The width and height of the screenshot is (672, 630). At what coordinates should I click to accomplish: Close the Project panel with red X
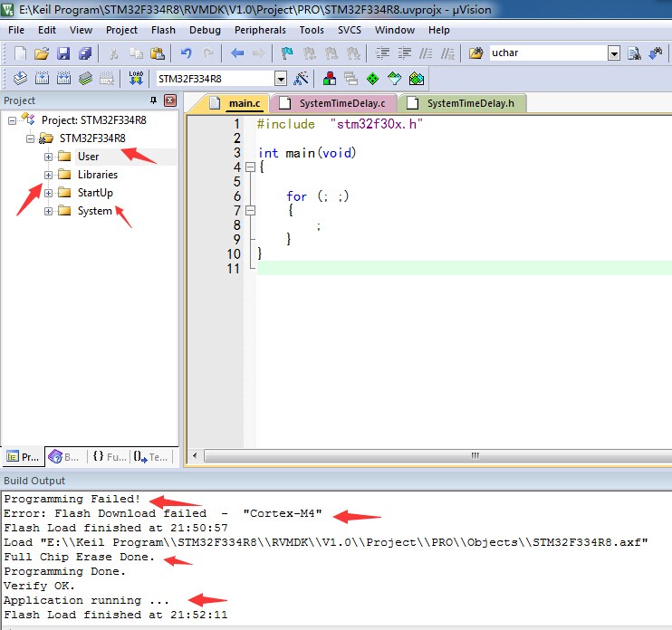(x=170, y=100)
